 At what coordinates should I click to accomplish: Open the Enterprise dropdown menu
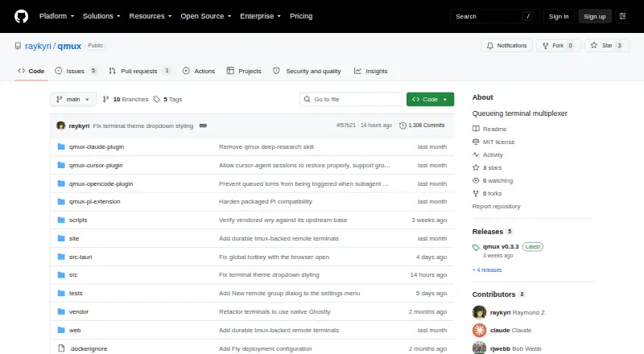pos(260,16)
